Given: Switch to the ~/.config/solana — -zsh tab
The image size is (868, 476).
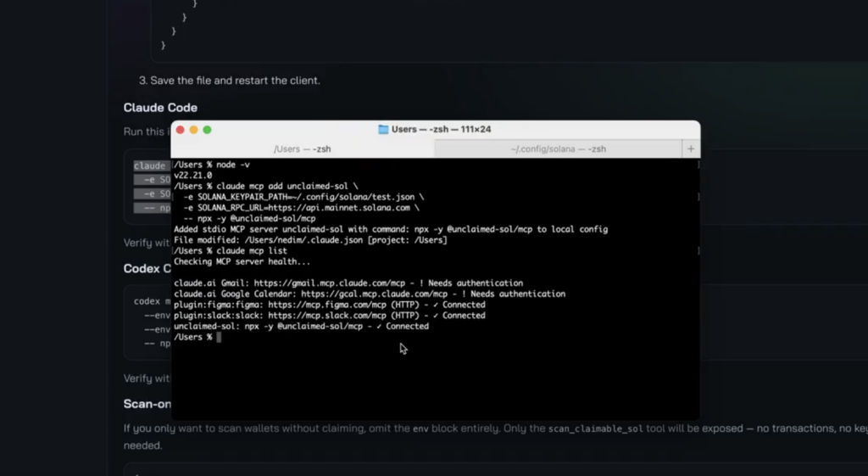Looking at the screenshot, I should (558, 148).
